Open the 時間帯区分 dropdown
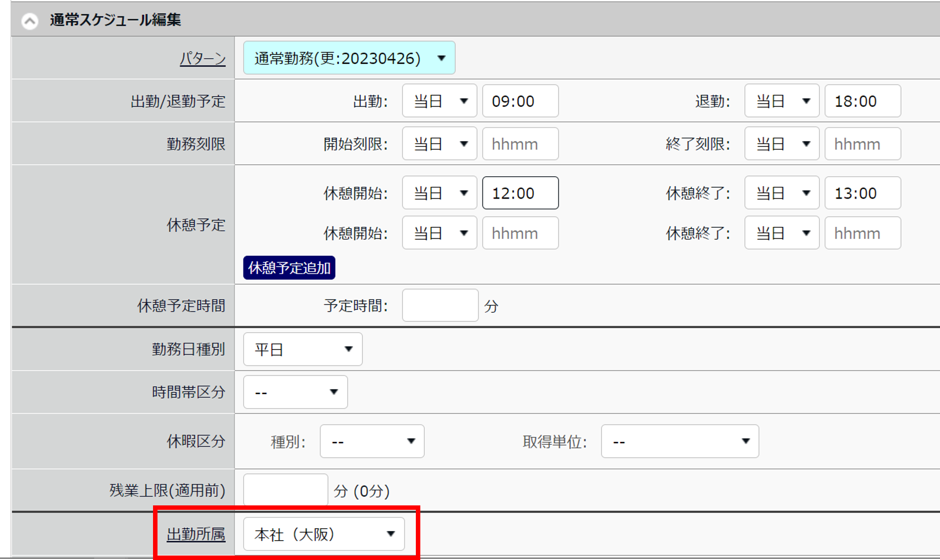Screen dimensions: 940x560 coord(295,392)
